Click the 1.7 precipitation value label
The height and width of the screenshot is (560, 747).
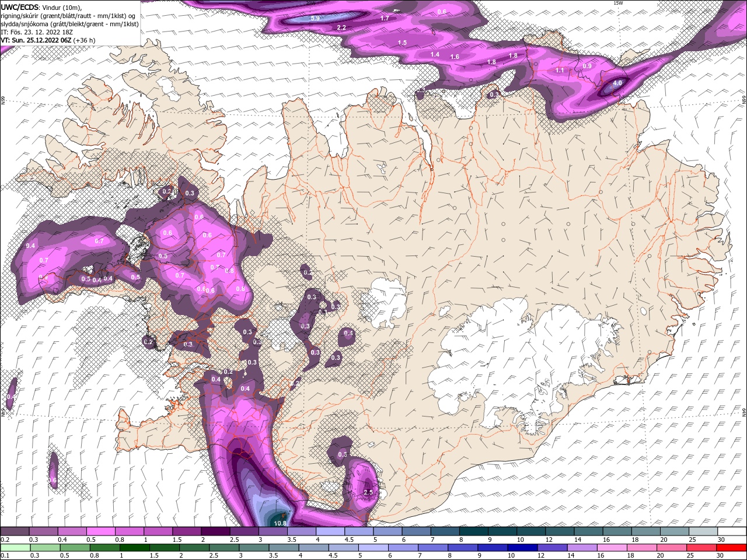click(385, 18)
